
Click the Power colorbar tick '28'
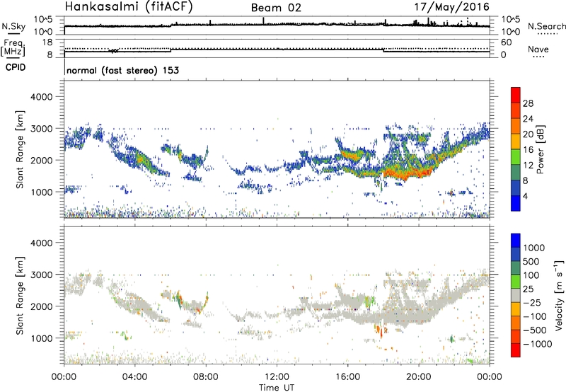pos(528,103)
